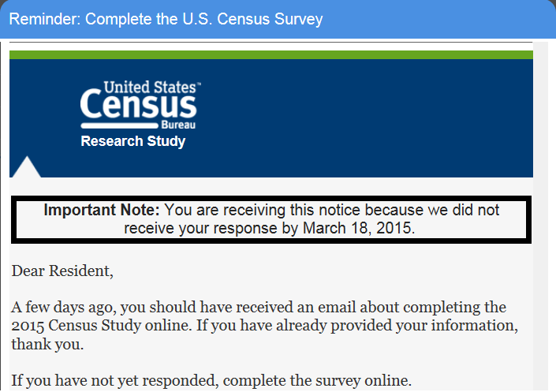Click inside the black-bordered notice box
556x392 pixels.
click(x=271, y=219)
